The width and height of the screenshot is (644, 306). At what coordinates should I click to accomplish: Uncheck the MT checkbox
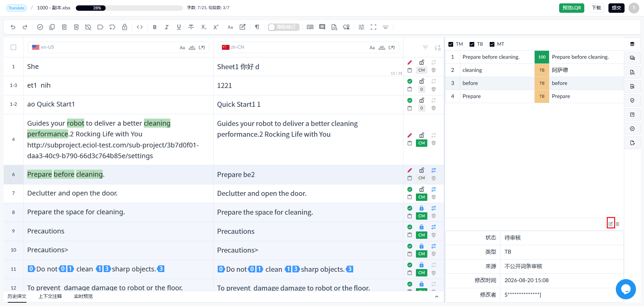pyautogui.click(x=492, y=44)
